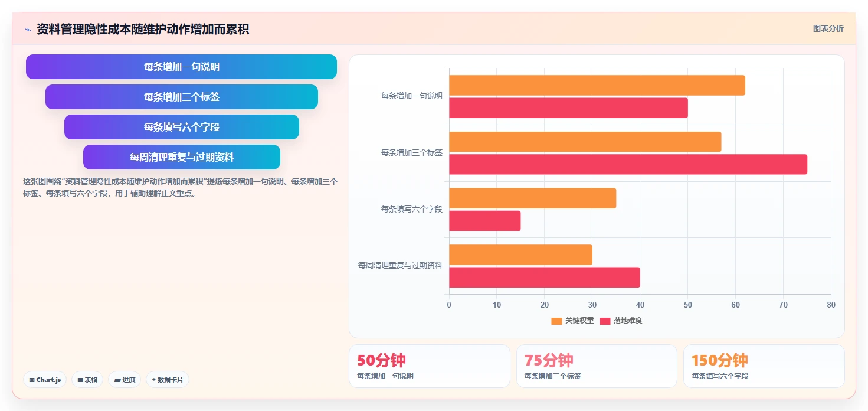Click the y-axis label 每条增加一句说明
Image resolution: width=868 pixels, height=411 pixels.
click(412, 96)
